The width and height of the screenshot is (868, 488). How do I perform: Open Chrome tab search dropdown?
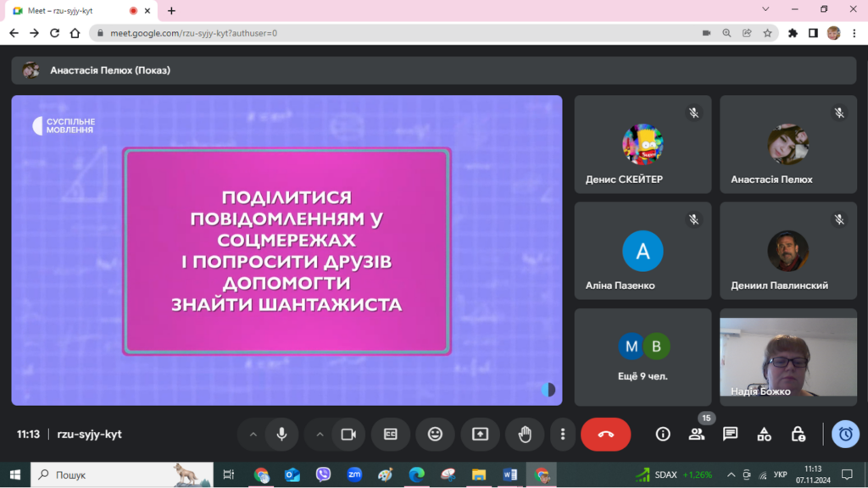[x=765, y=8]
